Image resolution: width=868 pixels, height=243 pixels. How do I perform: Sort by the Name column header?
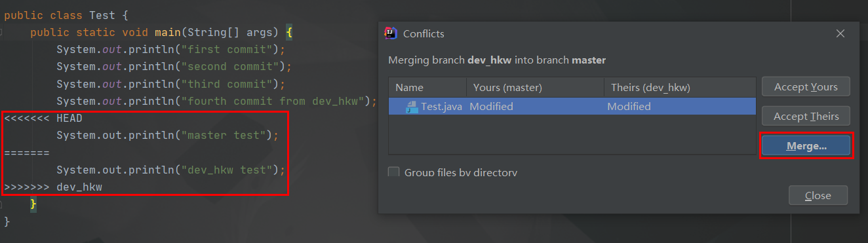point(427,87)
